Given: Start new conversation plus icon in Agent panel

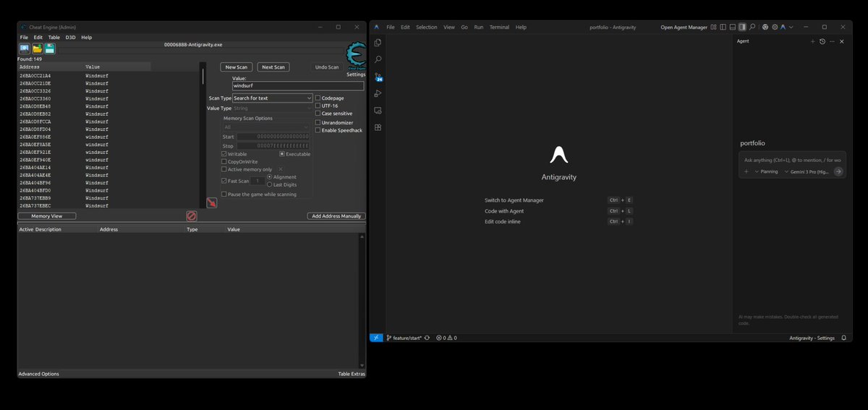Looking at the screenshot, I should click(x=812, y=41).
